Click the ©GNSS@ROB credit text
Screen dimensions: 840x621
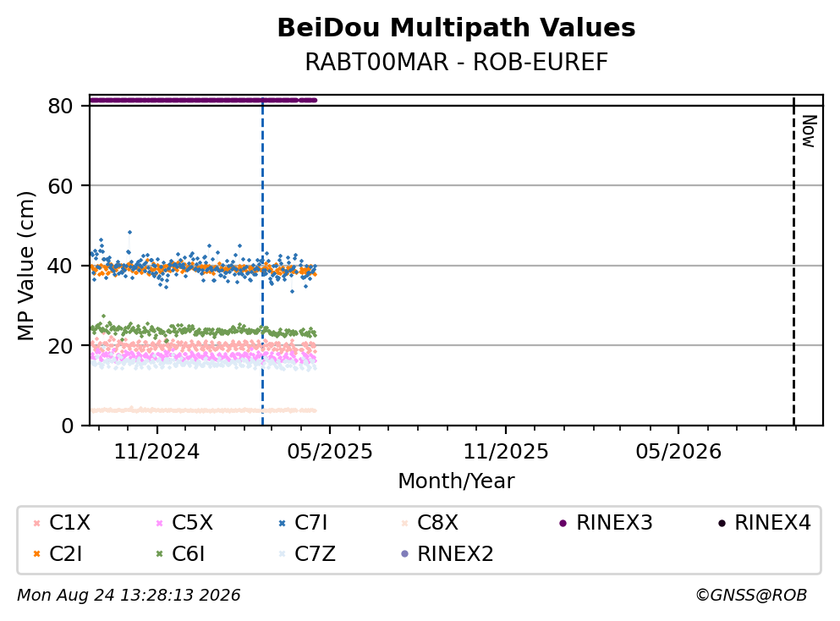pyautogui.click(x=751, y=596)
